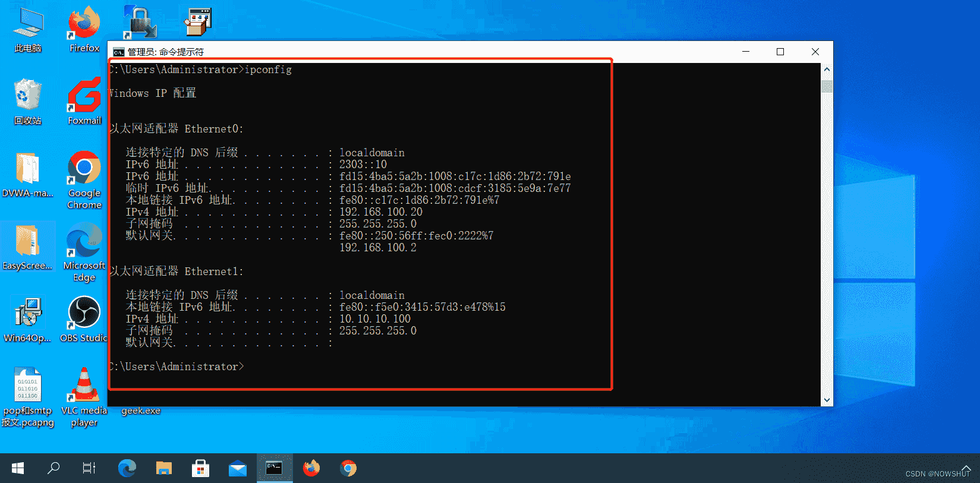Click default gateway 192.168.100.2
The height and width of the screenshot is (483, 980).
point(378,248)
